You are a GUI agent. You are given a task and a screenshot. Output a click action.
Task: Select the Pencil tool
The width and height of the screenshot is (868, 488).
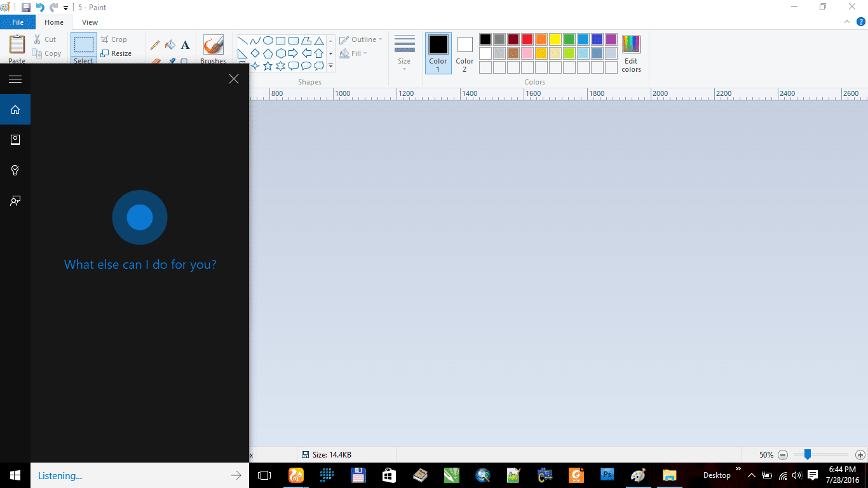(155, 45)
